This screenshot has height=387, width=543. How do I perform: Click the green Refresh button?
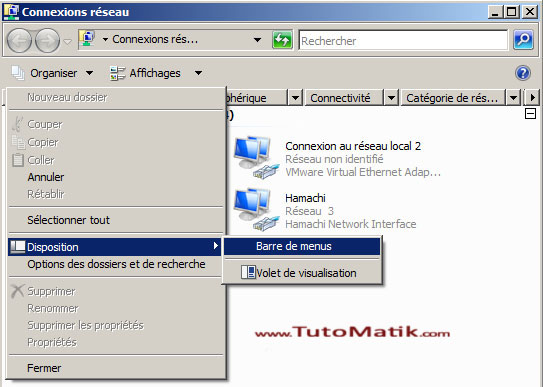pos(282,40)
